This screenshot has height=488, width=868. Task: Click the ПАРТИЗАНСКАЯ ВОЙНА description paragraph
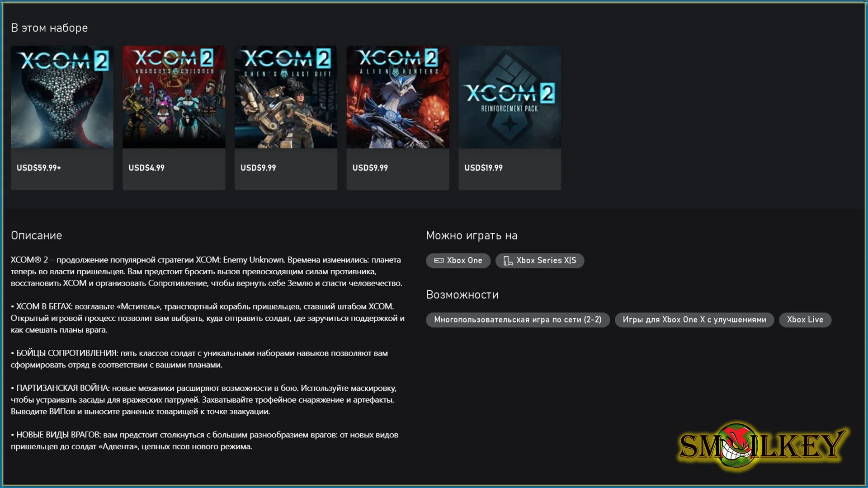point(203,399)
